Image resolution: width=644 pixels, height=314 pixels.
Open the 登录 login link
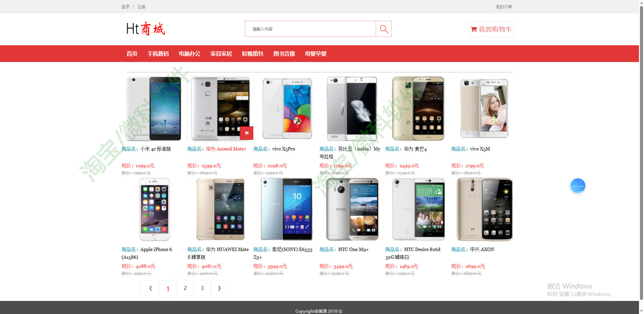click(125, 7)
